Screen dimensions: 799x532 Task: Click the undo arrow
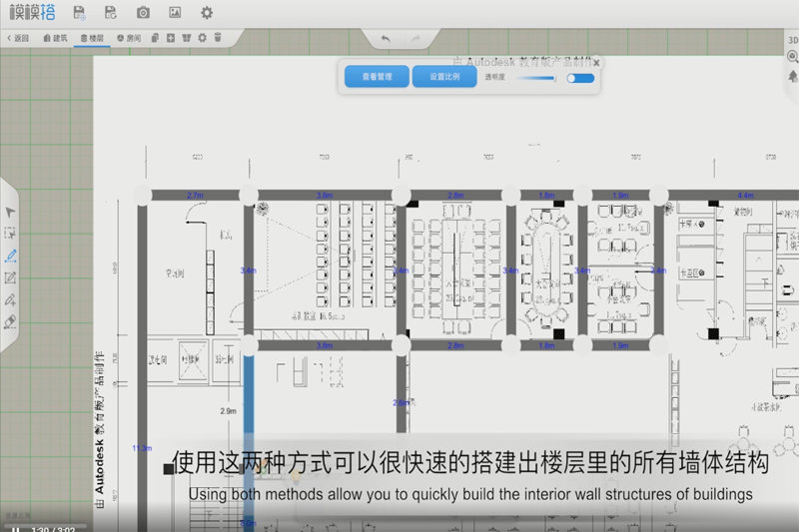point(386,38)
